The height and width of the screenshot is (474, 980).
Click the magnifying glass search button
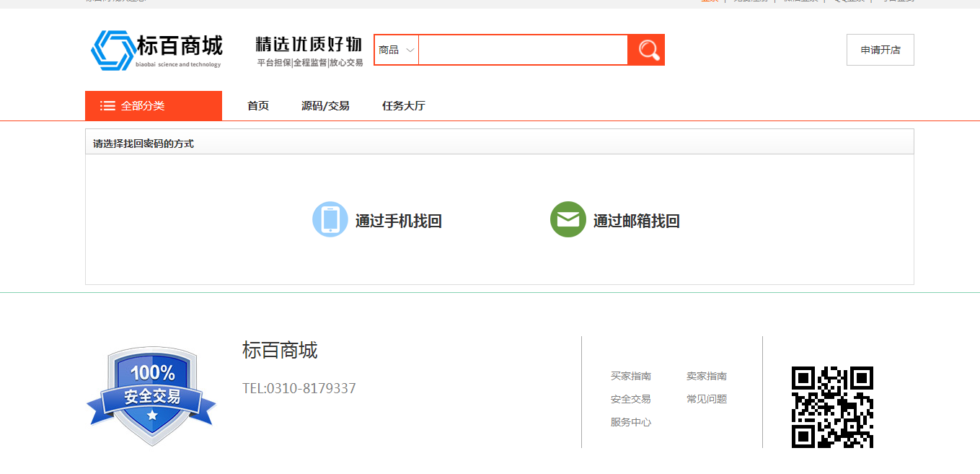point(646,50)
